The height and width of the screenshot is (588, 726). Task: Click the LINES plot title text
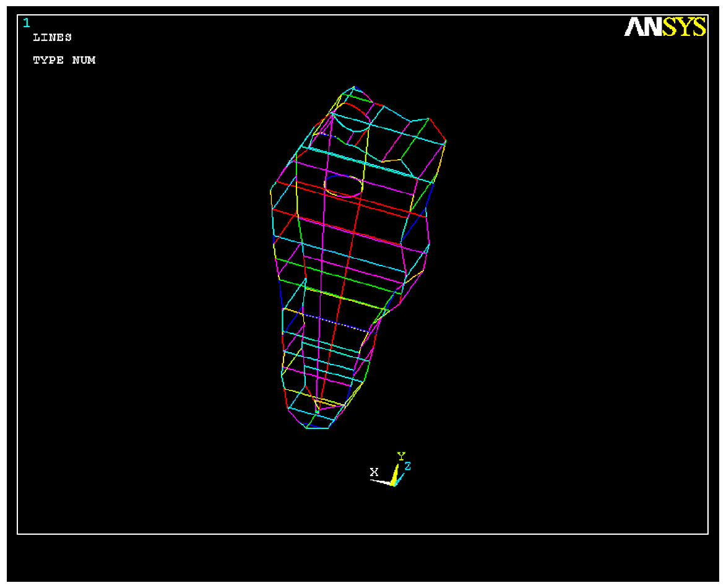(x=52, y=37)
